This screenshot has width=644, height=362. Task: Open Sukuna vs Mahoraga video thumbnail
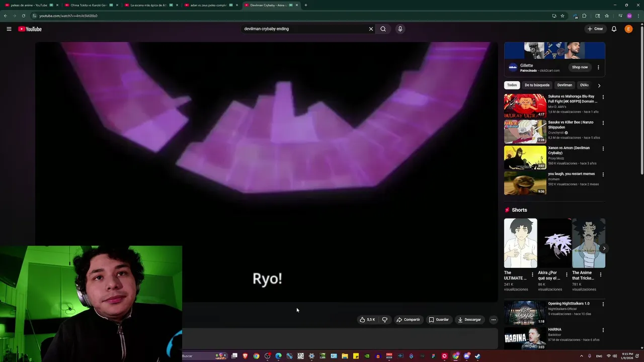click(x=525, y=106)
